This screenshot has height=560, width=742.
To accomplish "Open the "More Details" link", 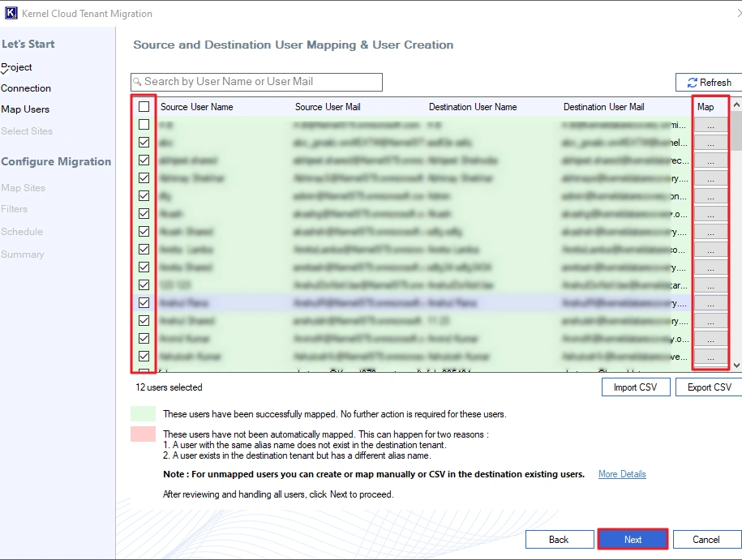I will pos(622,474).
